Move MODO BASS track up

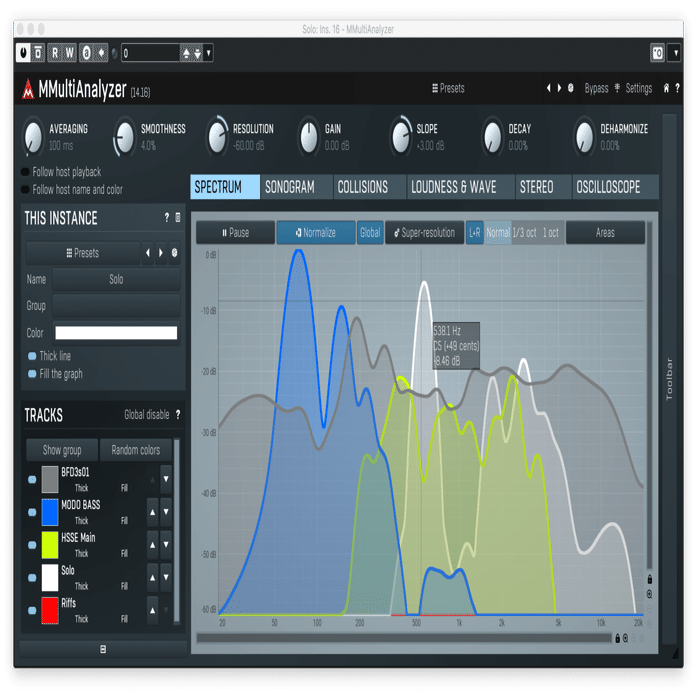pos(152,512)
